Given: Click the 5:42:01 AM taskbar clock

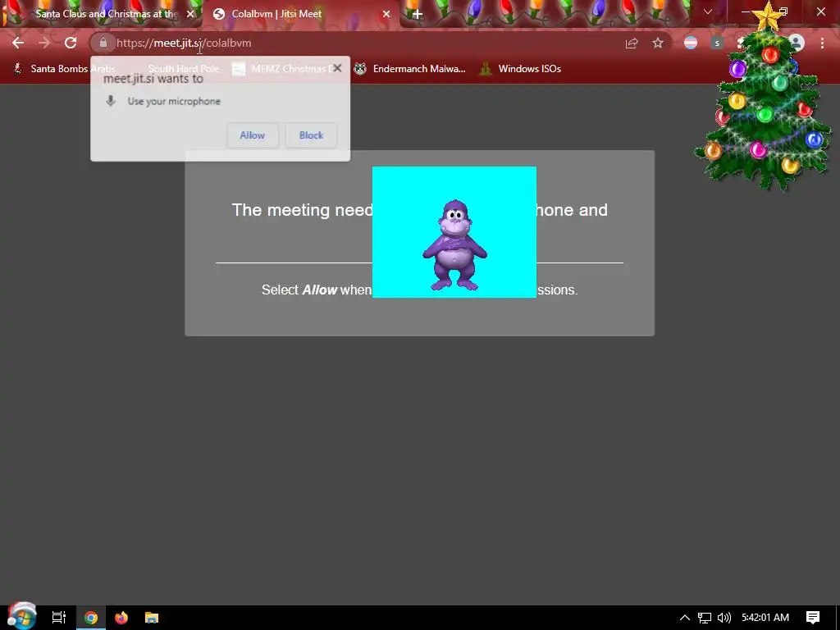Looking at the screenshot, I should pyautogui.click(x=765, y=618).
